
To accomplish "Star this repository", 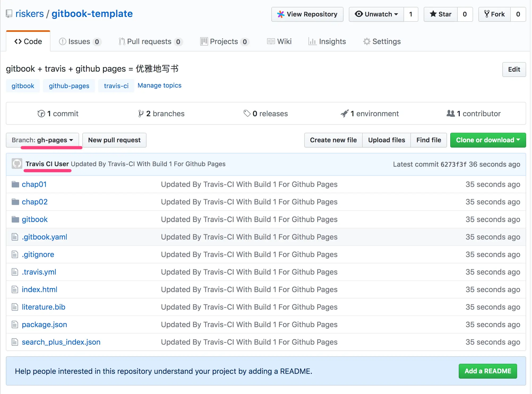I will point(441,14).
